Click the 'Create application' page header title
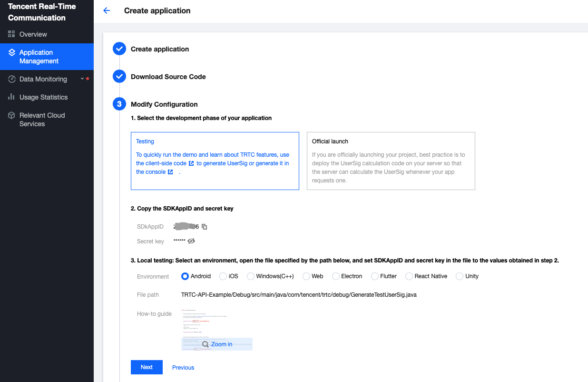Screen dimensions: 588x382 point(157,10)
